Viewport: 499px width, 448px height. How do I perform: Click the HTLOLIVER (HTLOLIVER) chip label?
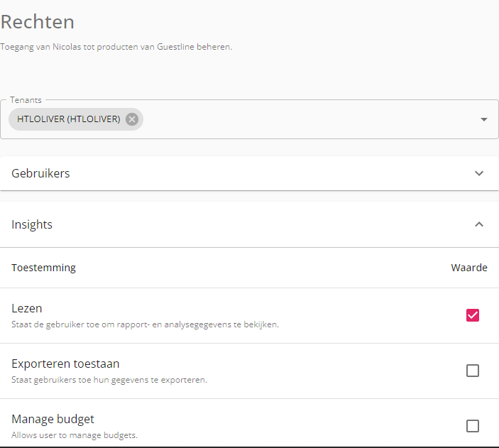pyautogui.click(x=69, y=119)
